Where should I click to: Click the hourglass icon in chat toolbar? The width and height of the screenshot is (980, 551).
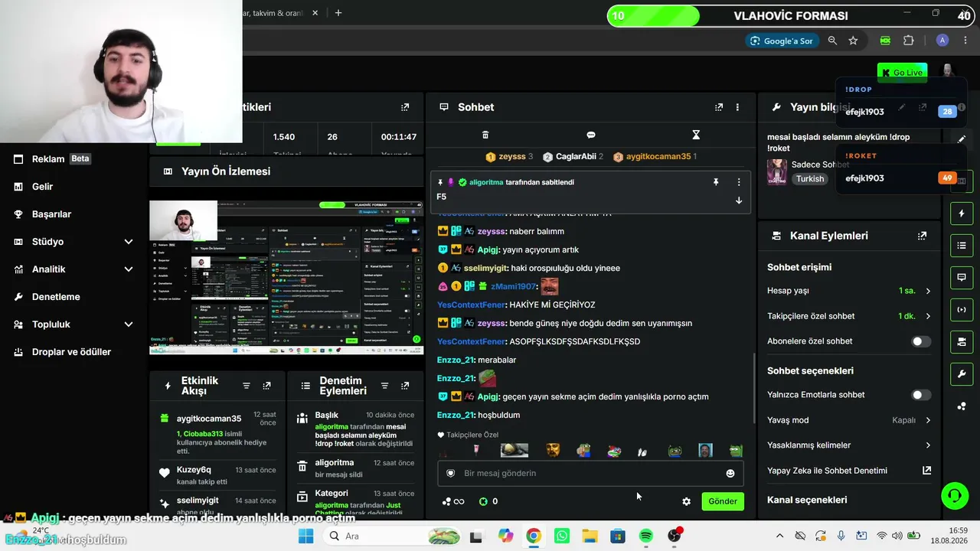696,135
